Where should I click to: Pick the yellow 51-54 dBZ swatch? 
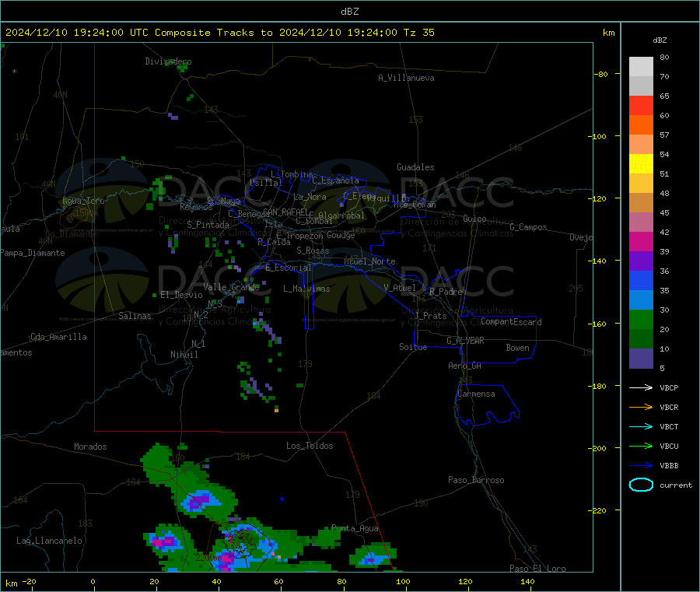(641, 164)
